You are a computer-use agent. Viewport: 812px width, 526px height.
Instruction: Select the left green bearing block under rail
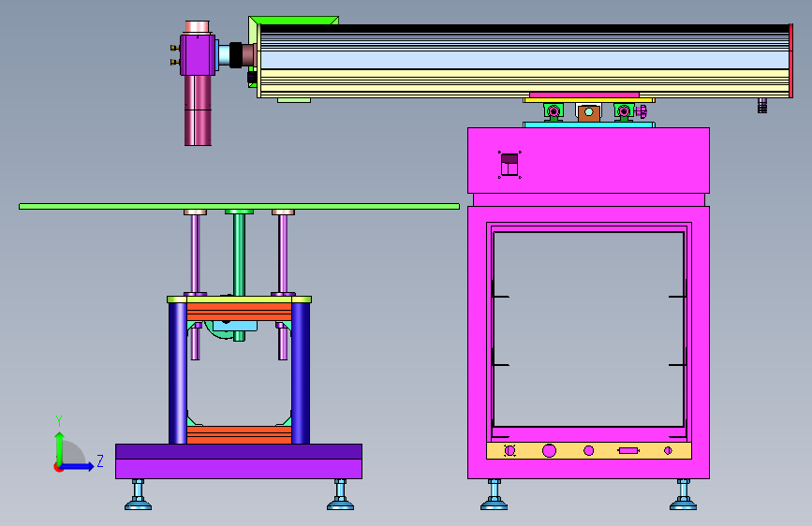554,111
